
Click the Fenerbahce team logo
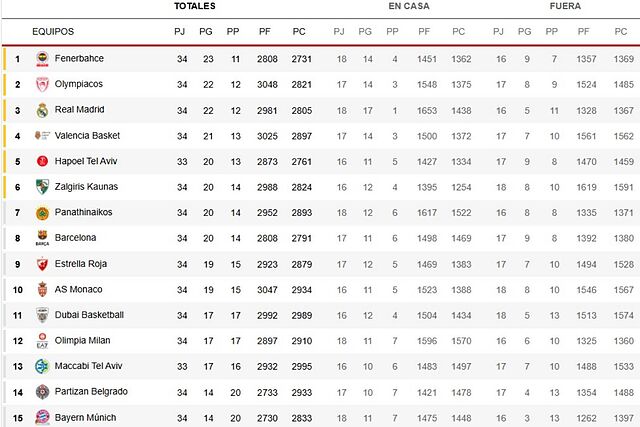(42, 59)
